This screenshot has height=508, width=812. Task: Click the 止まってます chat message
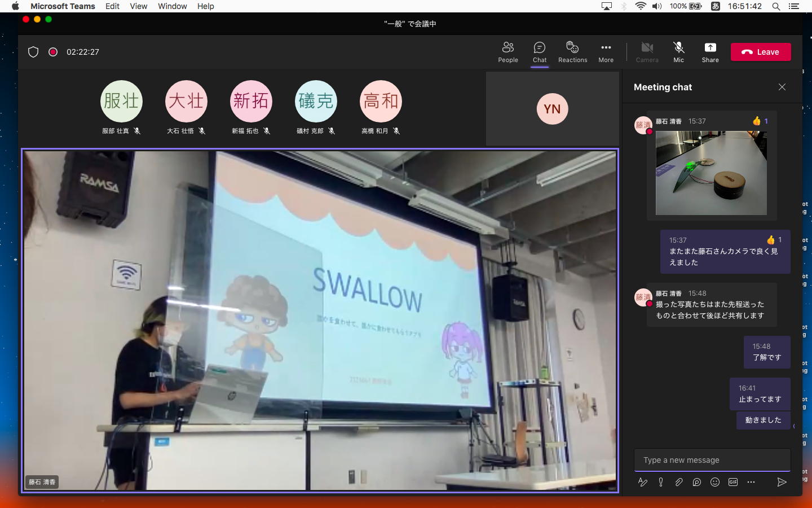tap(760, 394)
